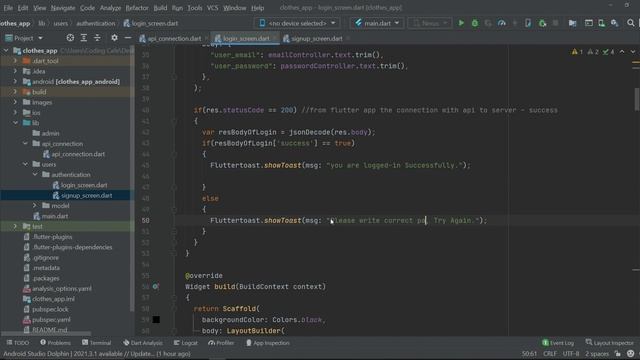Viewport: 640px width, 360px height.
Task: Expand the .dart_tool folder
Action: tap(16, 61)
